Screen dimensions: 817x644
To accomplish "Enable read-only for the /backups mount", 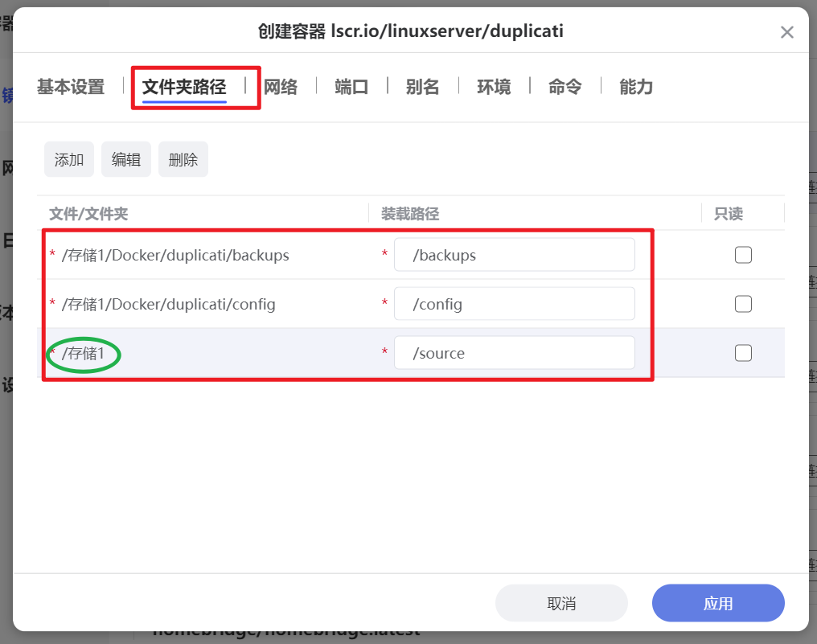I will pos(743,254).
